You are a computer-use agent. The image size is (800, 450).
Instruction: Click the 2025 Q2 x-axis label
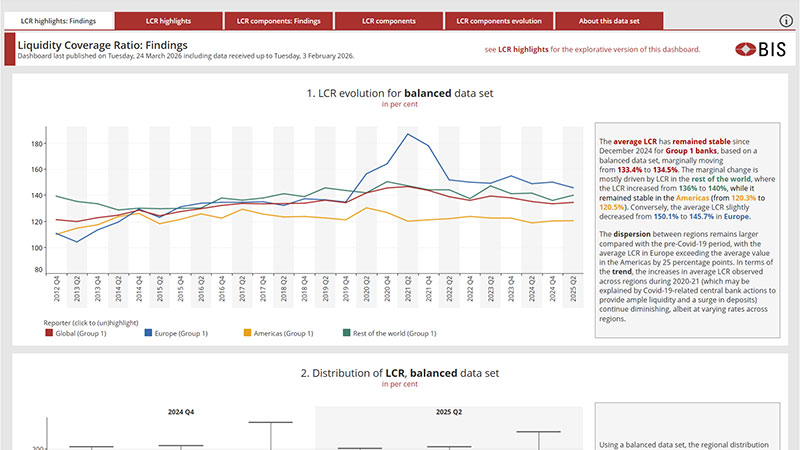click(x=573, y=289)
